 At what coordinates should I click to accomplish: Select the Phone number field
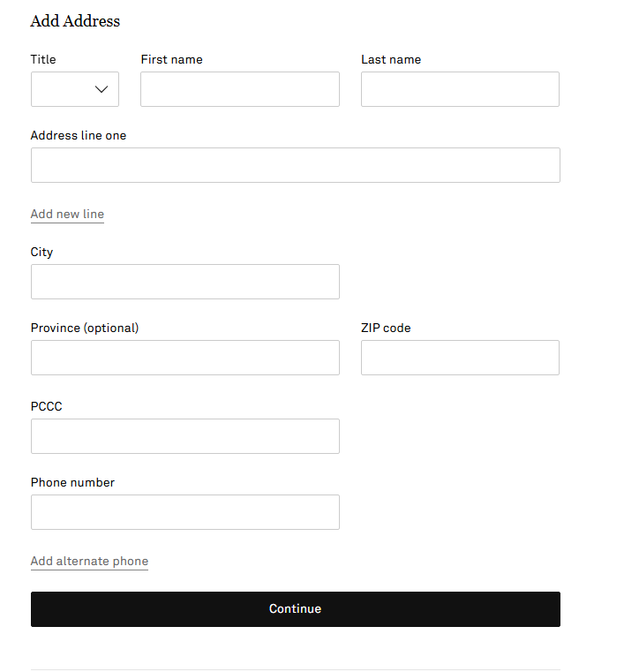pyautogui.click(x=184, y=512)
